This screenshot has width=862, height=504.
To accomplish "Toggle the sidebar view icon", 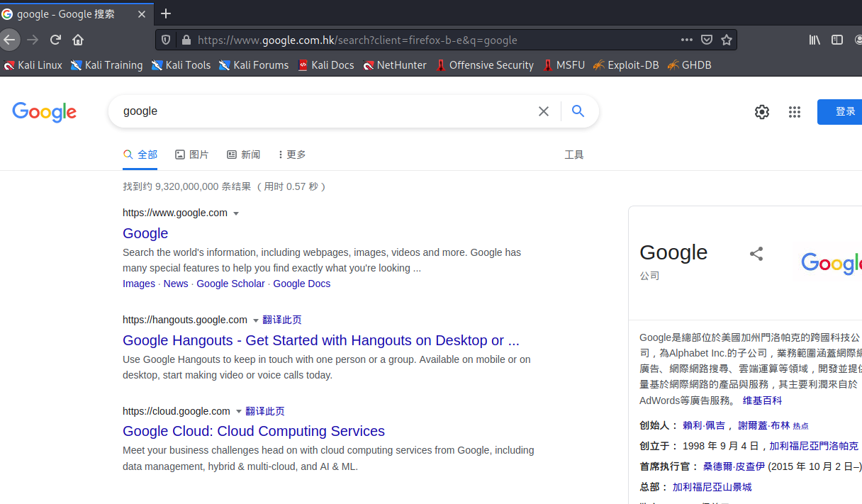I will coord(837,40).
